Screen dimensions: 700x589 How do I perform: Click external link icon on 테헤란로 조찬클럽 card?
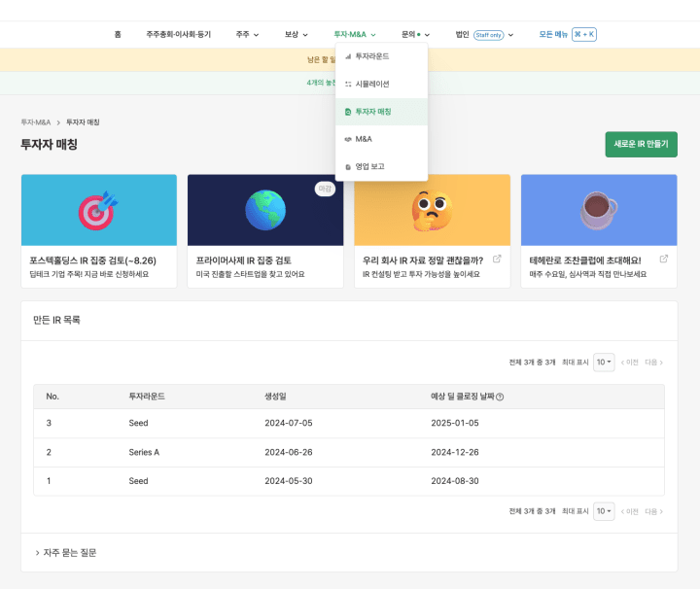coord(664,259)
